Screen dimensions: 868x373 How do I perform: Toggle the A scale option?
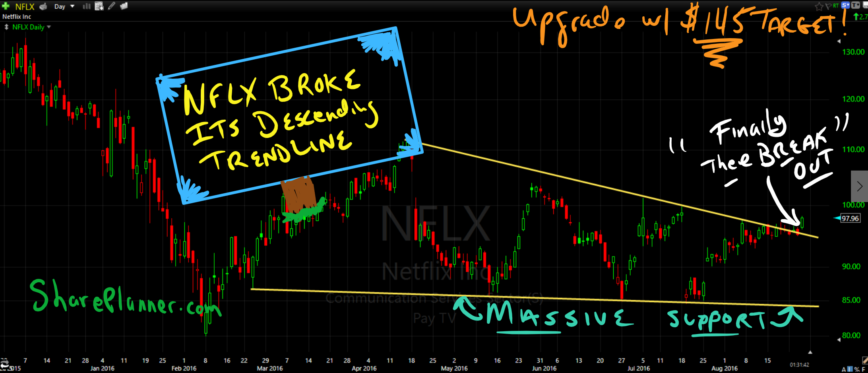point(844,369)
